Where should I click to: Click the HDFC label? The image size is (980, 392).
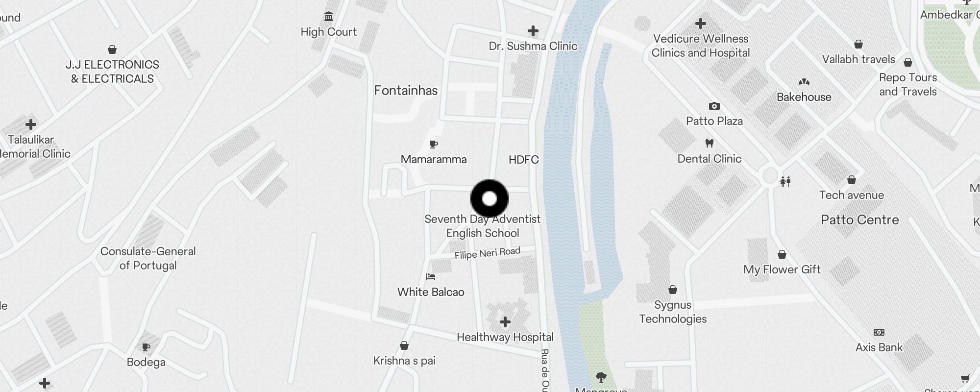pyautogui.click(x=523, y=160)
